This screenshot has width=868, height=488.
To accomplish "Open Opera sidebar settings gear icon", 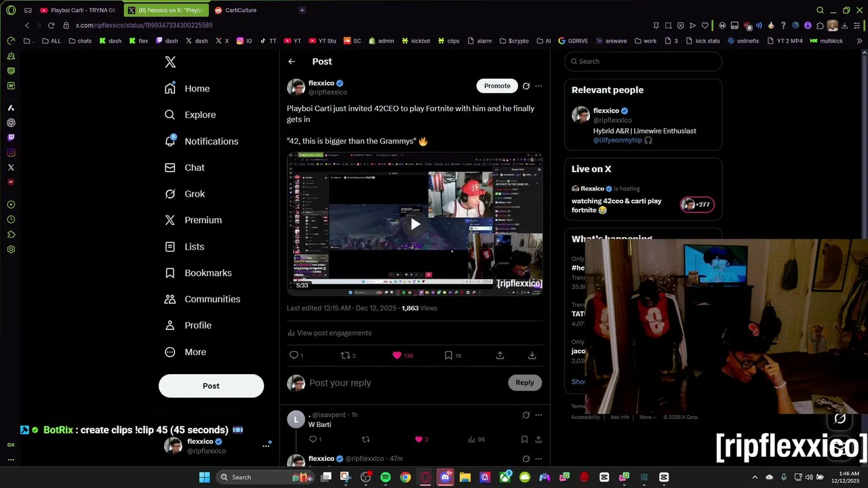I will (11, 249).
